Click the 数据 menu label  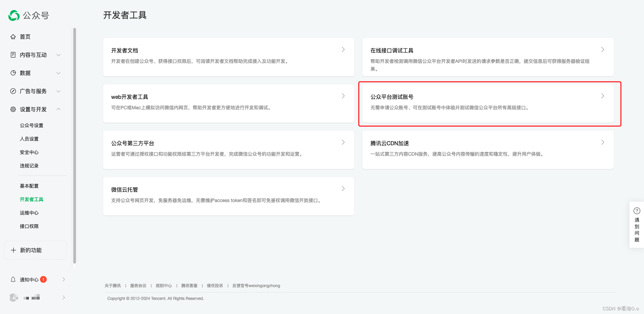(25, 73)
